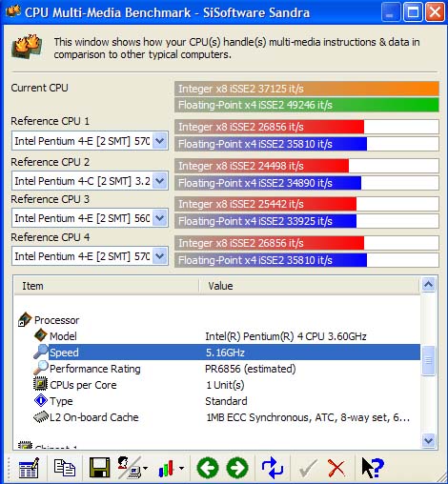This screenshot has width=448, height=484.
Task: Open the dropdown arrow beside the chart icon
Action: click(x=181, y=468)
